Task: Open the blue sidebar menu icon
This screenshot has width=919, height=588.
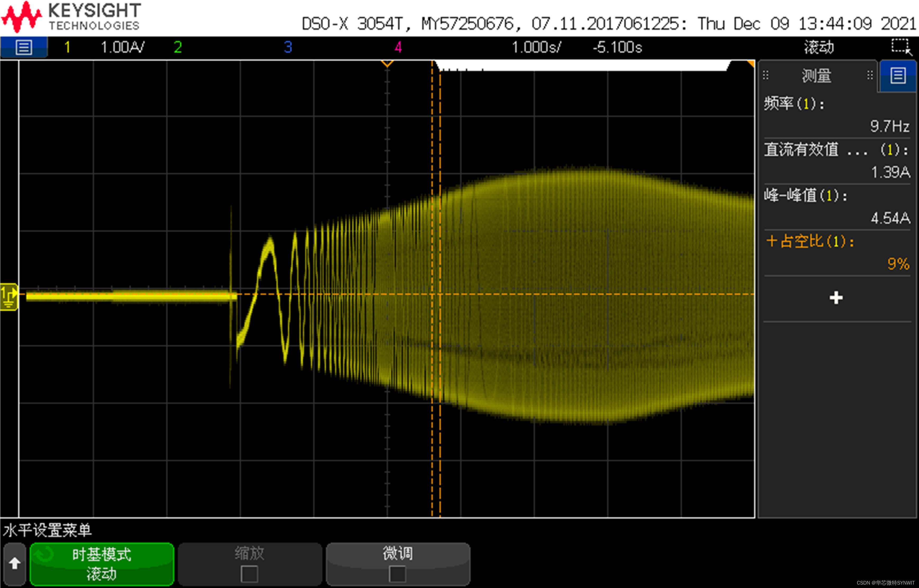Action: [898, 76]
